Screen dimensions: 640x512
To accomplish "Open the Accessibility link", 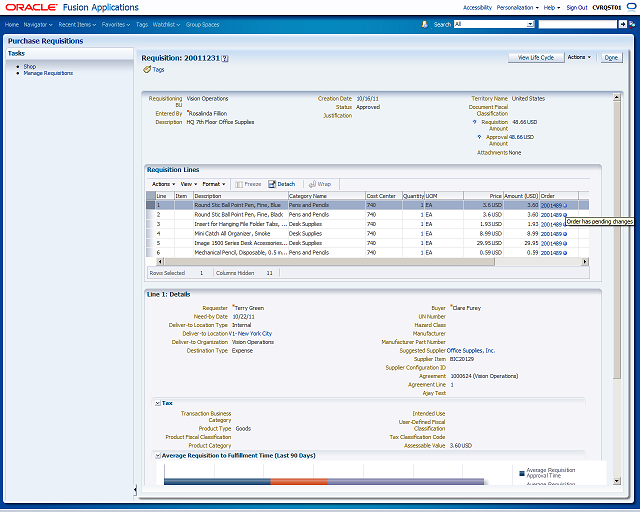I will click(477, 7).
